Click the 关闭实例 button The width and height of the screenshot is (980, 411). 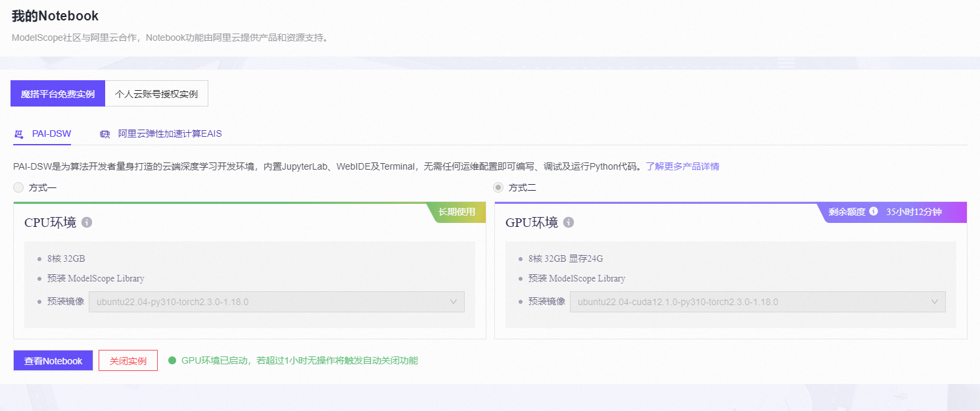tap(128, 360)
